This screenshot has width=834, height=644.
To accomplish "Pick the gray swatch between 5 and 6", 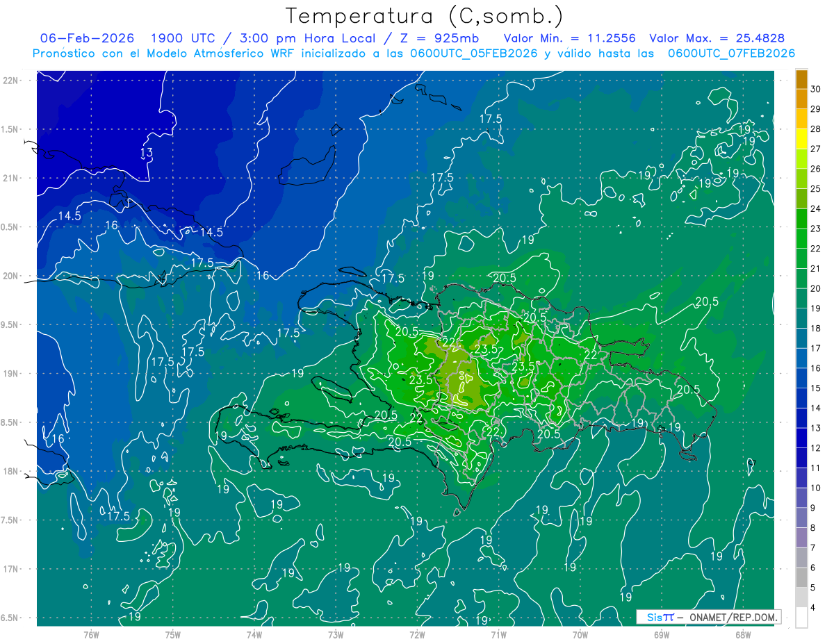I will pyautogui.click(x=801, y=577).
